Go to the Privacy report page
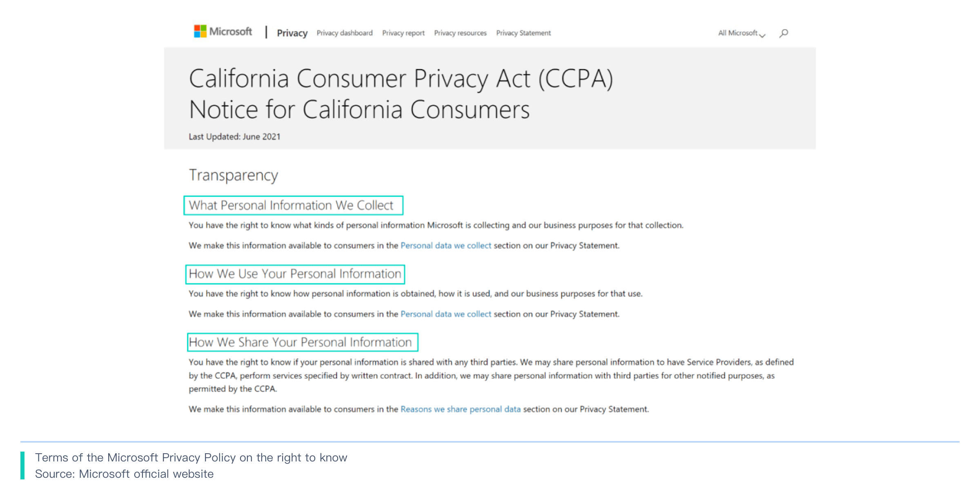 pyautogui.click(x=403, y=33)
